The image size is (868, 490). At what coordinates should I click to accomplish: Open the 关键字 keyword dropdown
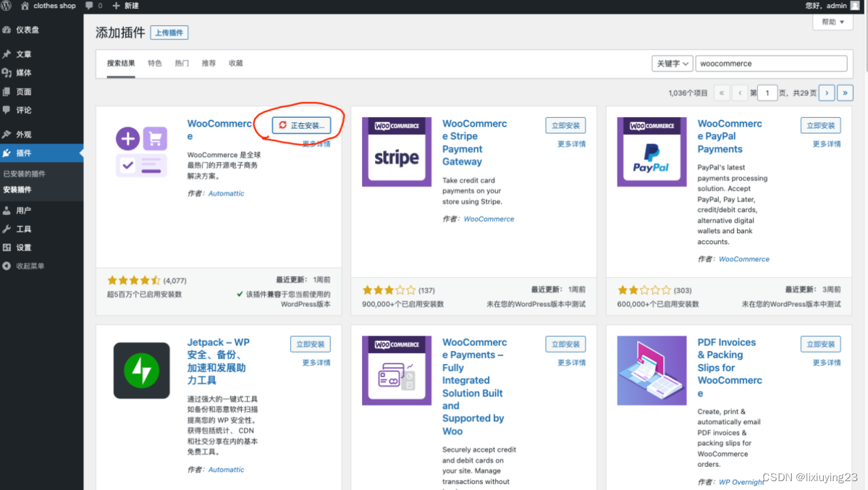click(672, 63)
